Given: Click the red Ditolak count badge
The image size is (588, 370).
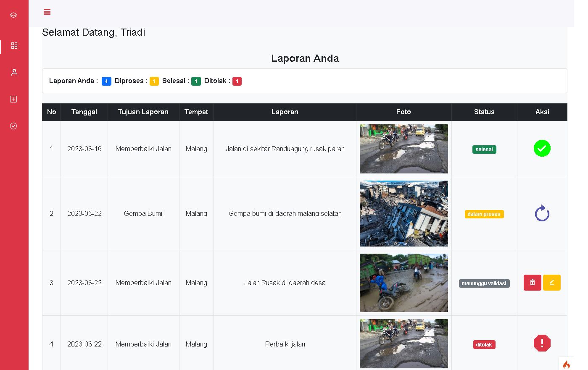Looking at the screenshot, I should coord(237,81).
